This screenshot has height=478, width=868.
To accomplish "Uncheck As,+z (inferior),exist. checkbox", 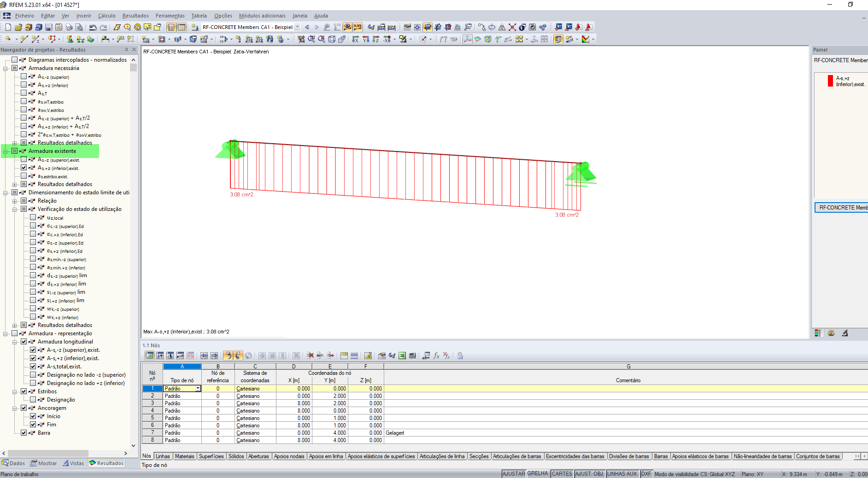I will 24,168.
